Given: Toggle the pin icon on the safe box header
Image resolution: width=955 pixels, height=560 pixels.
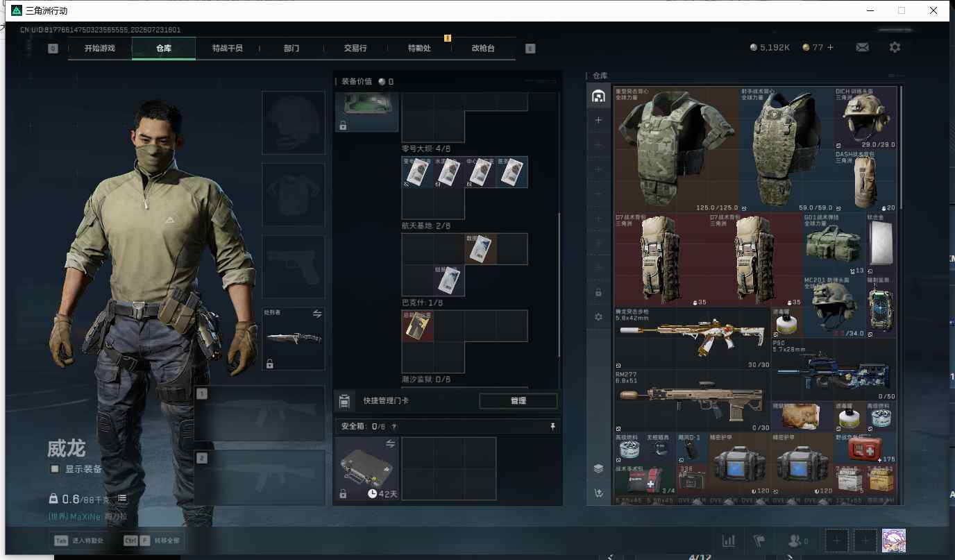Looking at the screenshot, I should [552, 427].
